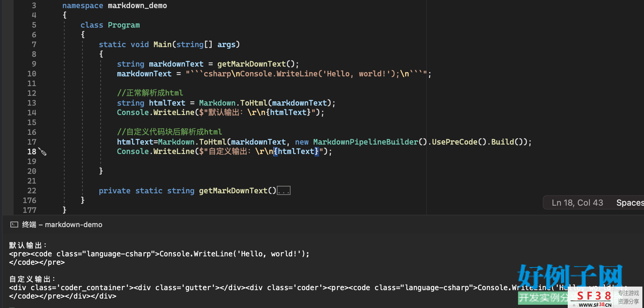The width and height of the screenshot is (644, 308).
Task: Click line number 12 in the gutter
Action: (32, 93)
